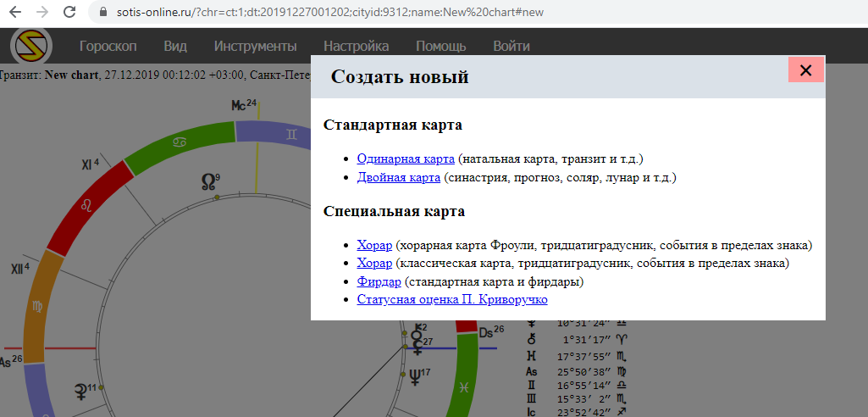
Task: Click the Virgo sign segment
Action: click(39, 306)
